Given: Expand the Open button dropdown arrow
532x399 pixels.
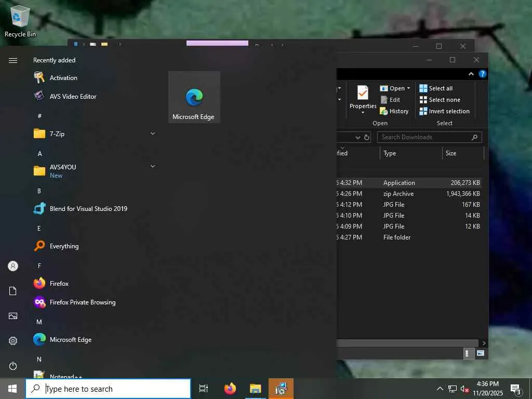Looking at the screenshot, I should point(408,88).
